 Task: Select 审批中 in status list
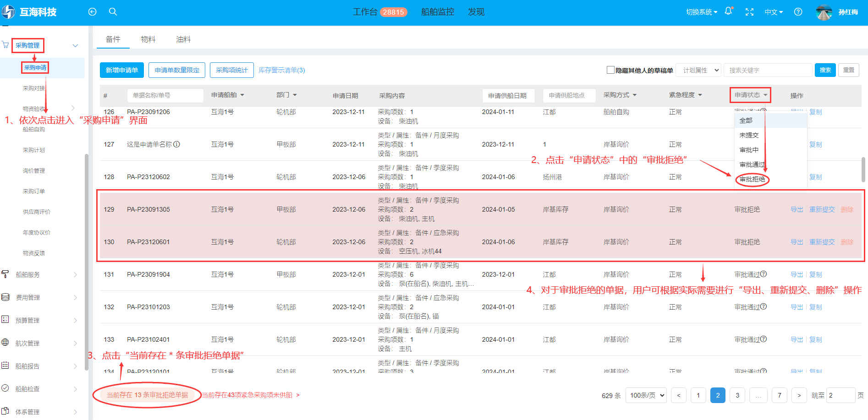pos(749,150)
